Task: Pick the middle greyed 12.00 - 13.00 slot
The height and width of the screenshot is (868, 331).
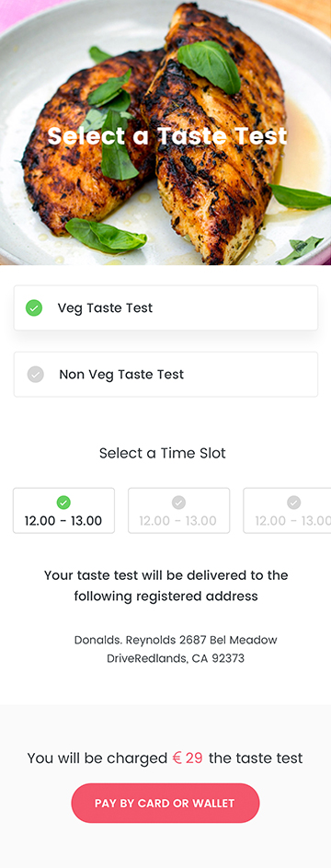Action: click(x=178, y=510)
